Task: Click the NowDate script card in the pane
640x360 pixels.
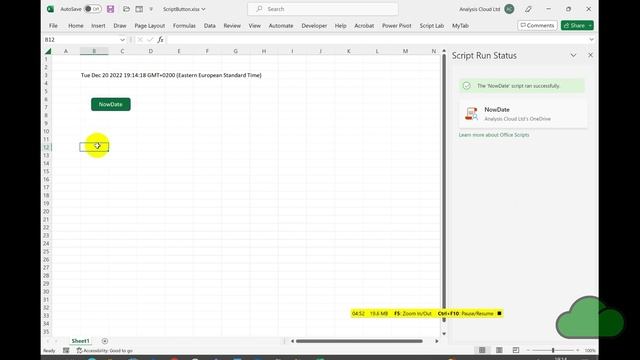Action: pos(523,114)
